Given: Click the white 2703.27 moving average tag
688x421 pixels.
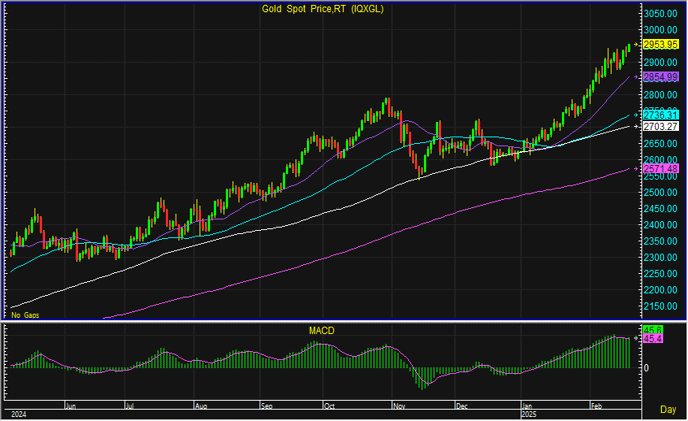Looking at the screenshot, I should click(x=661, y=127).
